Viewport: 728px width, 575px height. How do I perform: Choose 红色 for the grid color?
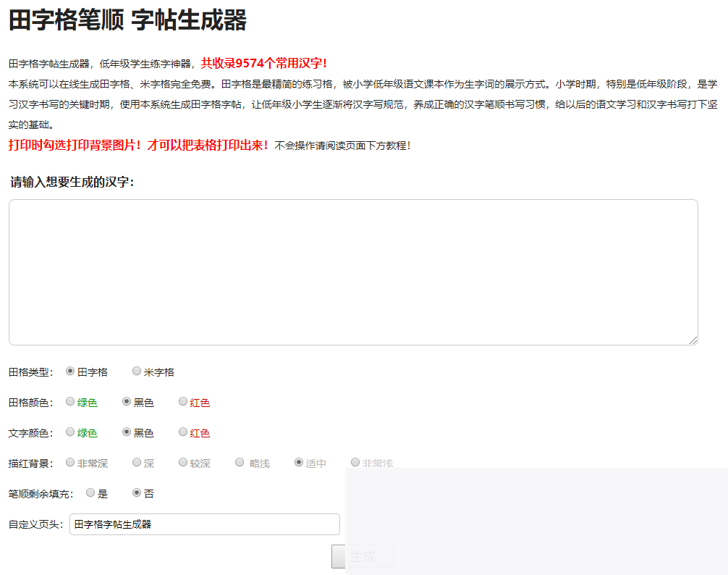[x=182, y=401]
